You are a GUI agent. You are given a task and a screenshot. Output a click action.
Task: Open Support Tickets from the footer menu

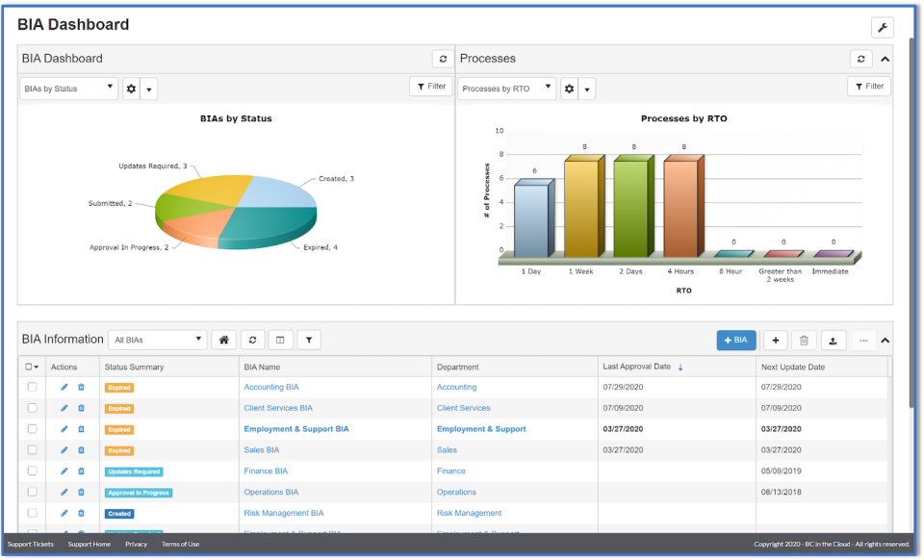30,544
